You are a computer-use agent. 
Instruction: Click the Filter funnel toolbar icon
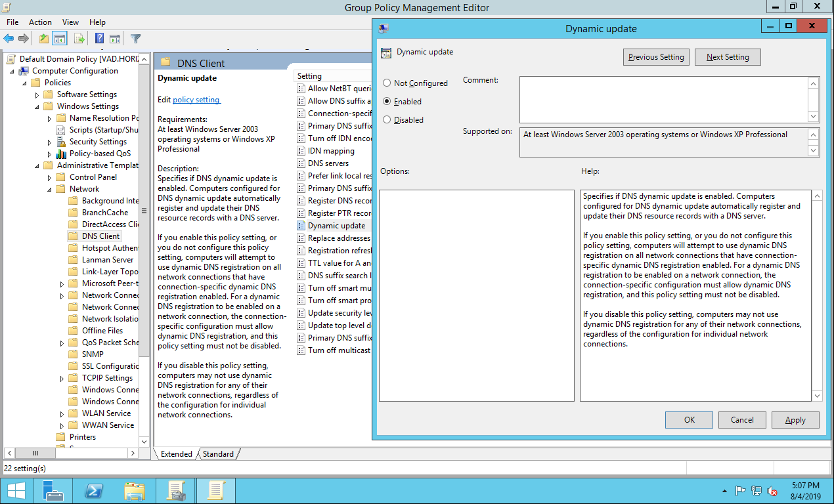point(135,39)
